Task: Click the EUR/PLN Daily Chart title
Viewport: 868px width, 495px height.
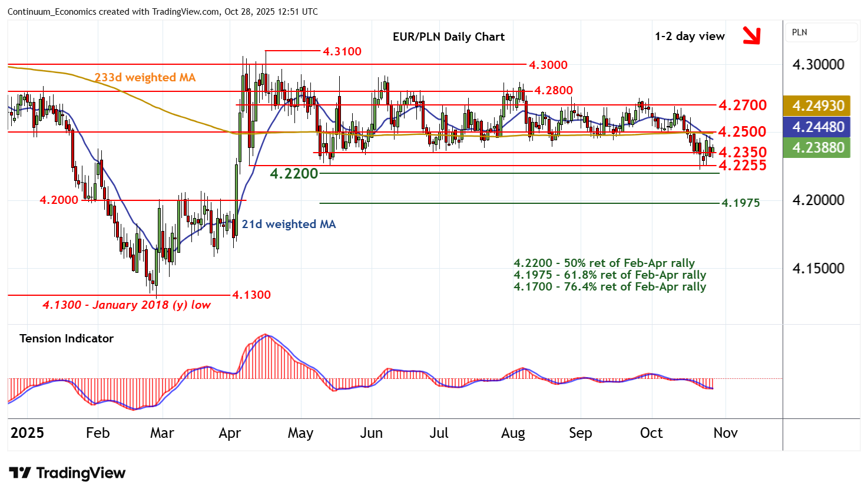Action: point(448,37)
